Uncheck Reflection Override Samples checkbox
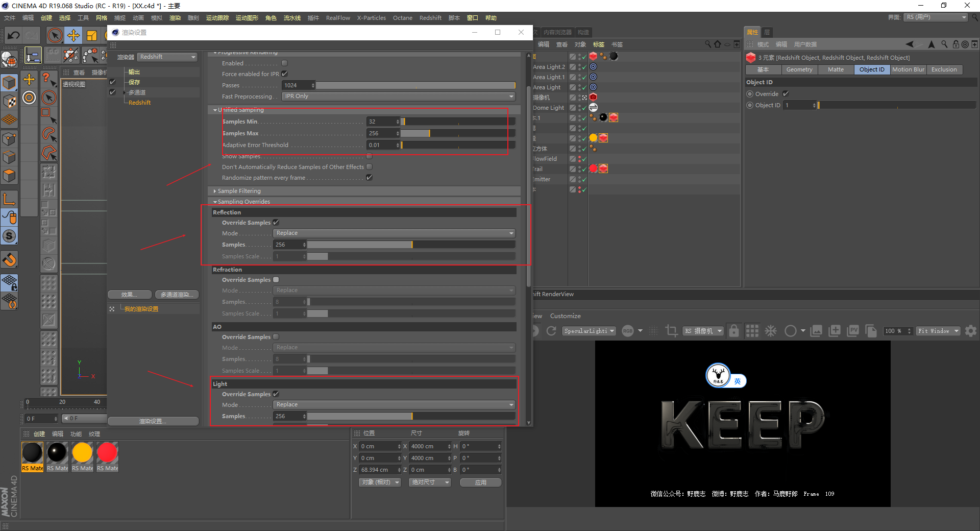The height and width of the screenshot is (531, 980). (276, 223)
